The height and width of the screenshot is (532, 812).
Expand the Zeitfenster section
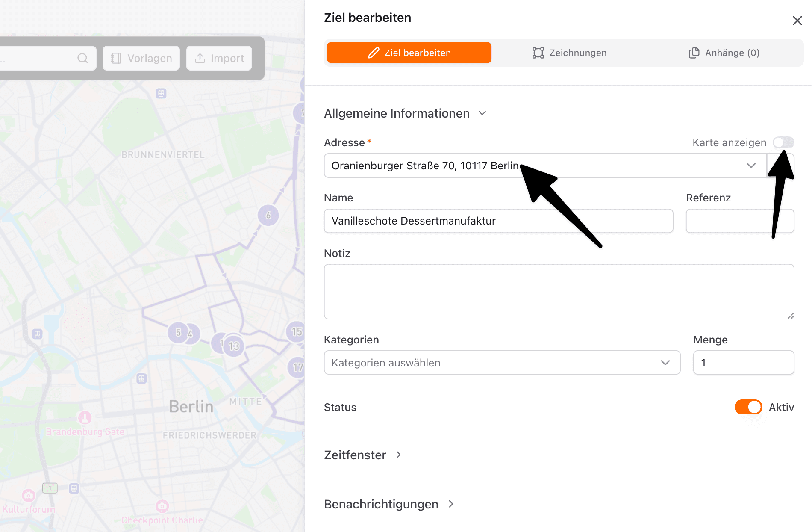pos(398,455)
